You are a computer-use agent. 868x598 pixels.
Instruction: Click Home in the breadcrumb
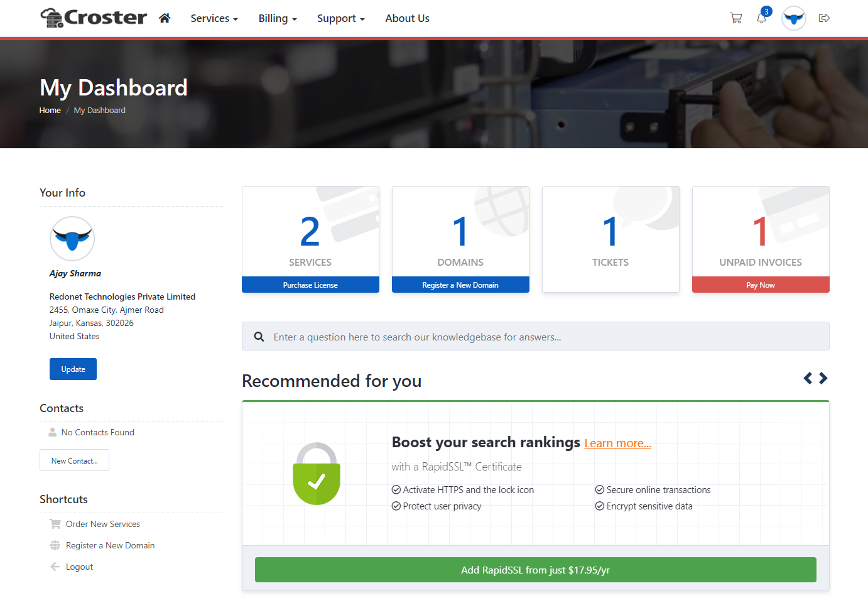tap(50, 111)
